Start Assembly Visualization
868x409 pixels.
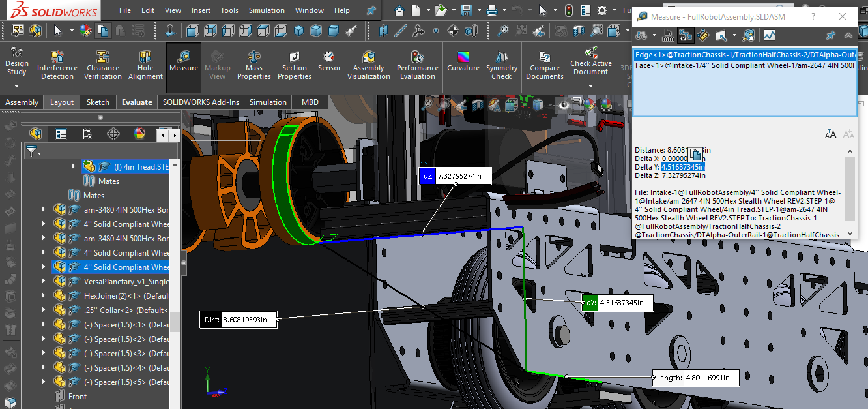pos(369,66)
